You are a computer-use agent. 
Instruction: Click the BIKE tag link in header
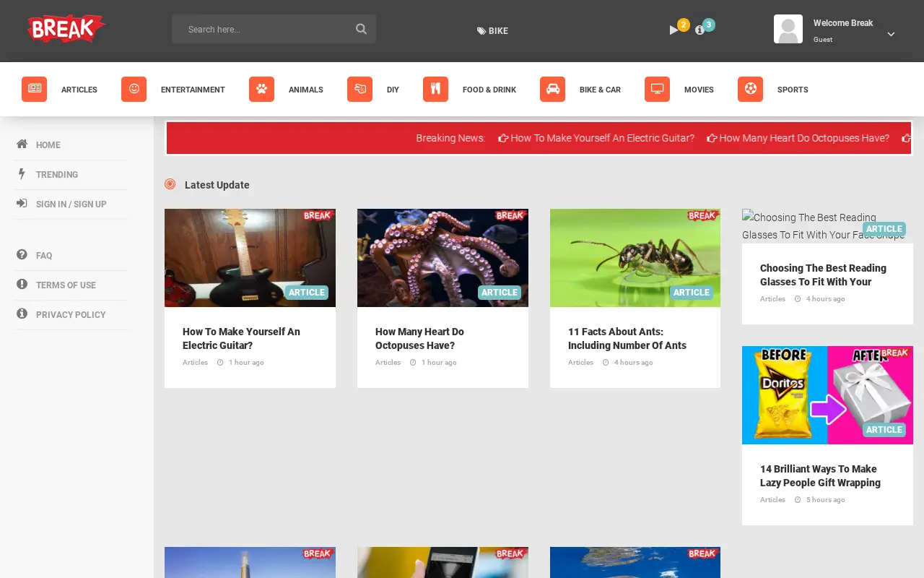(492, 31)
